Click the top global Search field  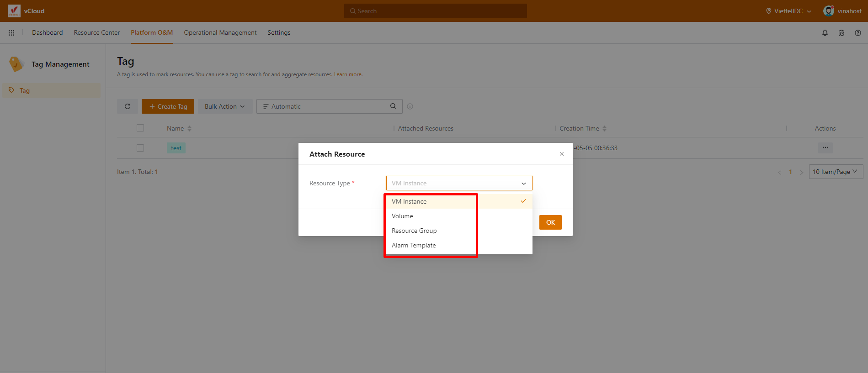(x=435, y=11)
